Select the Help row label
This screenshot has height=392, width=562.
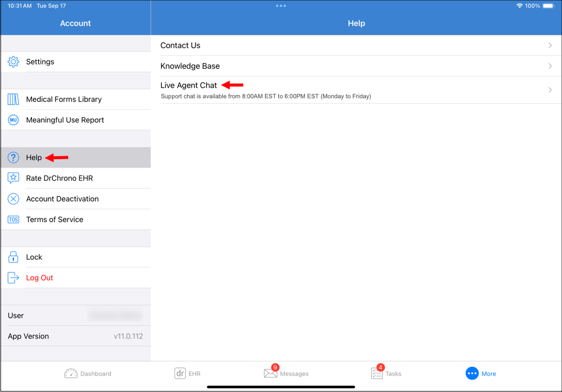(x=34, y=157)
